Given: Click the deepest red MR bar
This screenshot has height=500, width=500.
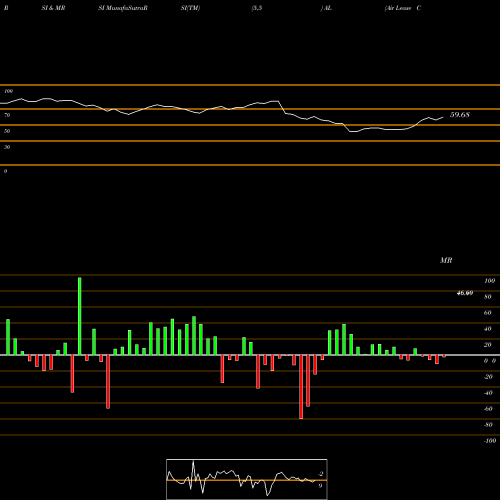Looking at the screenshot, I should (301, 387).
